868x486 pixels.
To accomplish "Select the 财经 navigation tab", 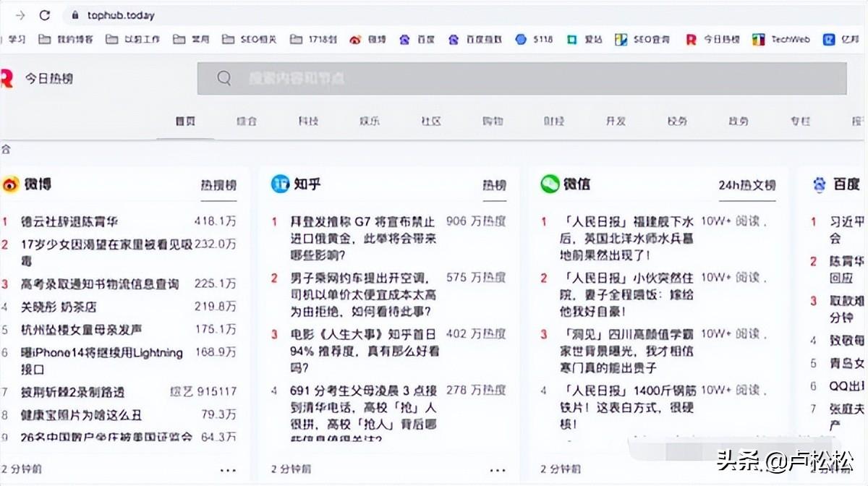I will [554, 121].
